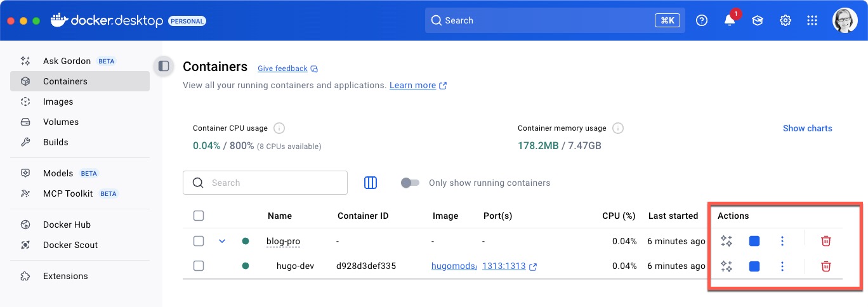Click the blog-pro name
This screenshot has width=868, height=307.
coord(283,241)
